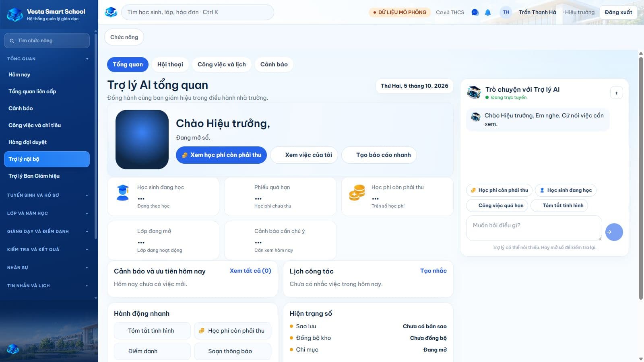
Task: Click the main page vertical scrollbar
Action: pyautogui.click(x=641, y=179)
